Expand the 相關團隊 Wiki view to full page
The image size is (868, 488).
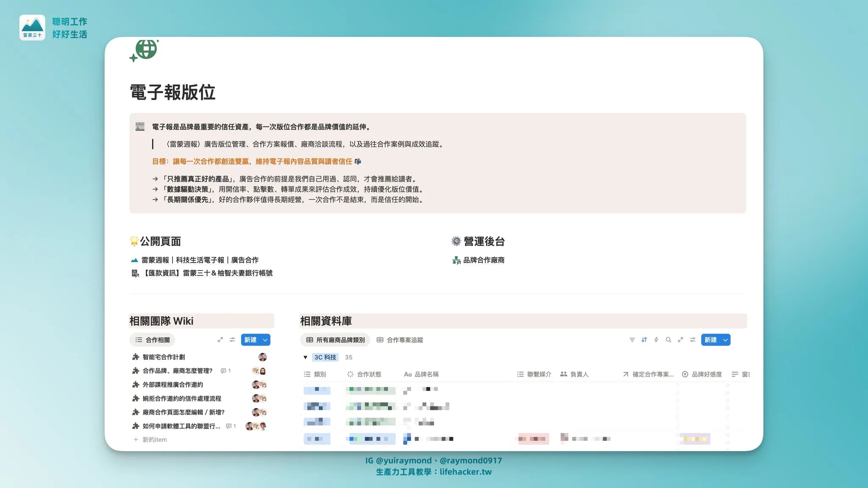tap(220, 339)
